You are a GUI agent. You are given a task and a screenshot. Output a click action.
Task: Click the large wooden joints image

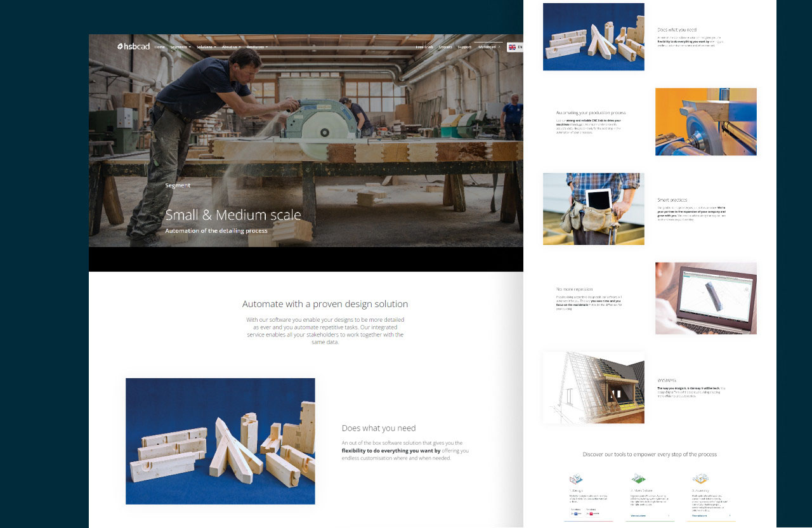click(220, 441)
